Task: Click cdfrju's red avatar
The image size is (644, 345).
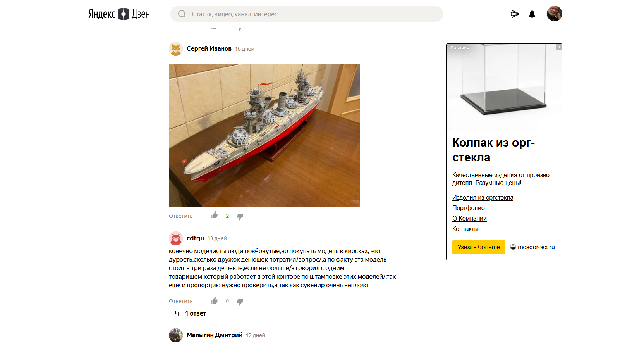Action: tap(176, 238)
